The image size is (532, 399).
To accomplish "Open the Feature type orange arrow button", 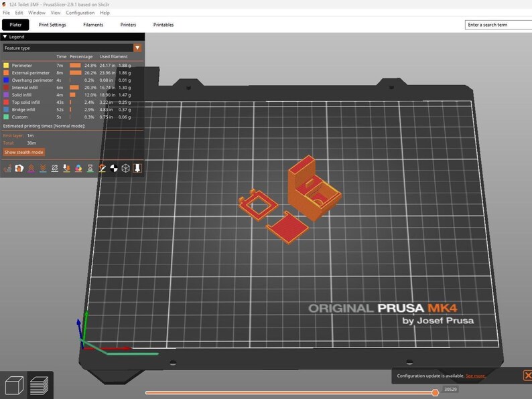I will click(137, 48).
